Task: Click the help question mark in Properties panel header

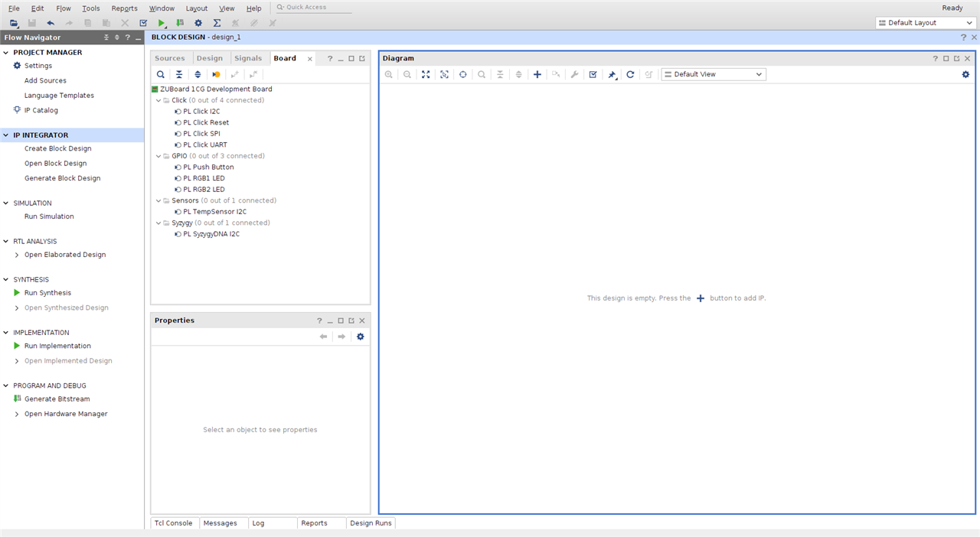Action: [x=319, y=321]
